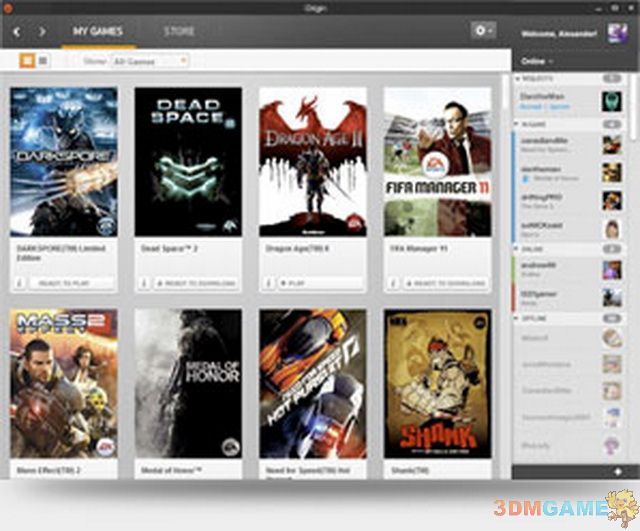Viewport: 640px width, 531px height.
Task: Open the Darkspore cover thumbnail
Action: 64,162
